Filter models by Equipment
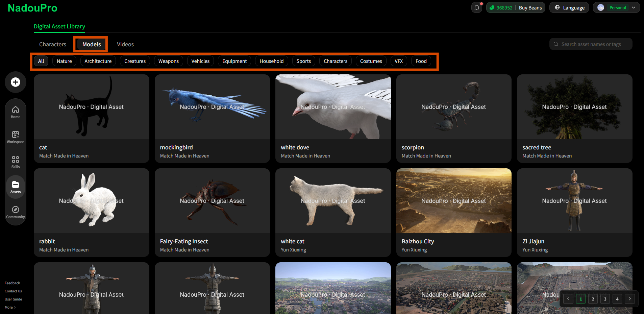644x314 pixels. (x=235, y=61)
